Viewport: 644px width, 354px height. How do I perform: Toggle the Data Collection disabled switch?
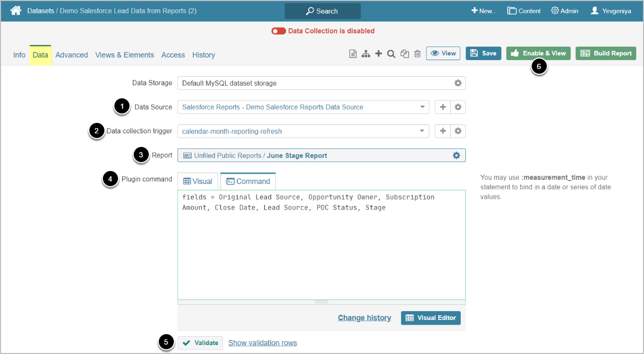pyautogui.click(x=278, y=31)
